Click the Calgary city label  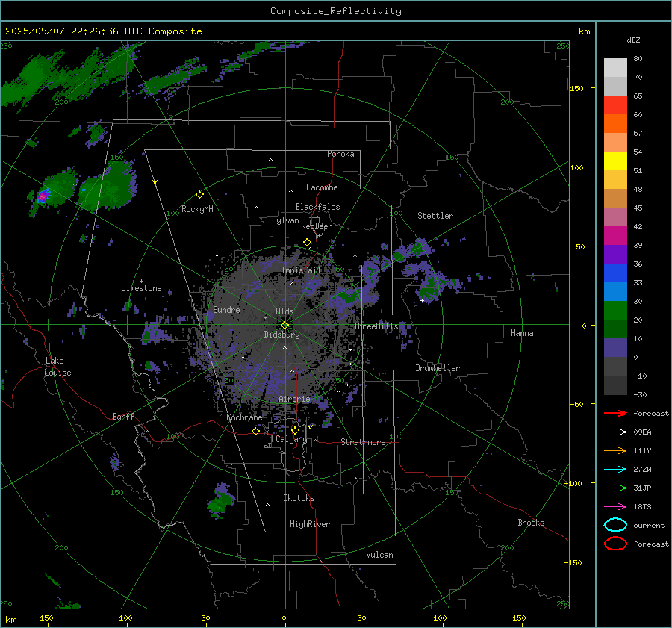coord(291,439)
